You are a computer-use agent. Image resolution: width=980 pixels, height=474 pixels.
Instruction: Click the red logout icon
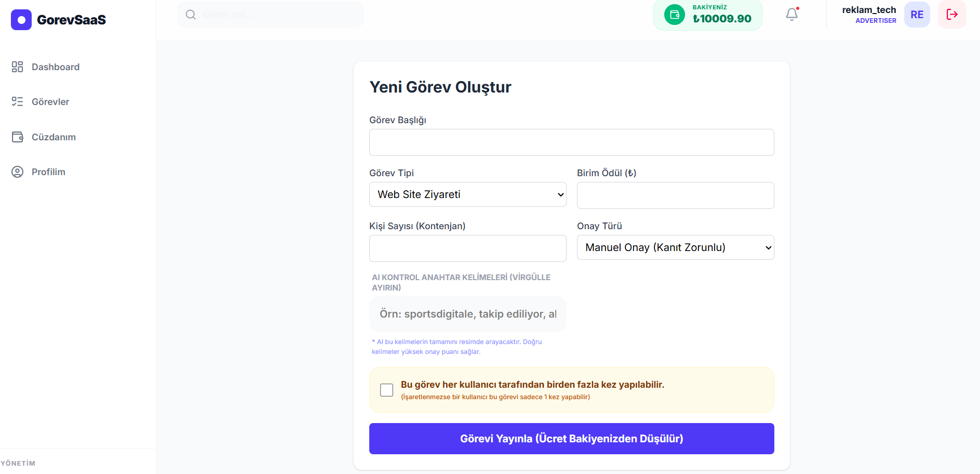coord(951,15)
